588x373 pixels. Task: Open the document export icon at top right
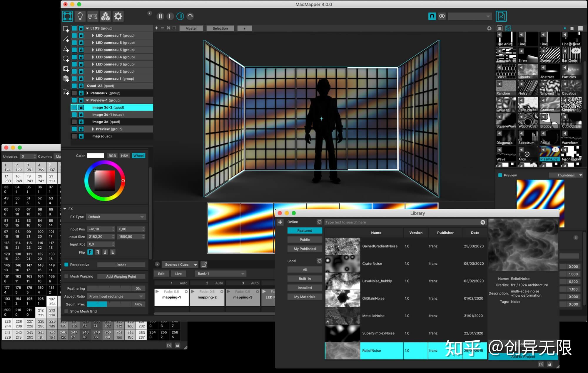(x=501, y=16)
